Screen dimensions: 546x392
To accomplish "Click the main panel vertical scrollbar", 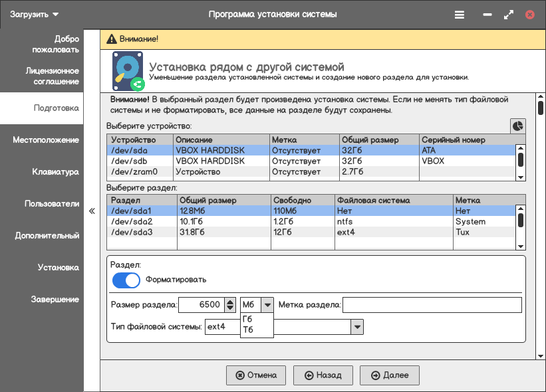I will pos(541,227).
